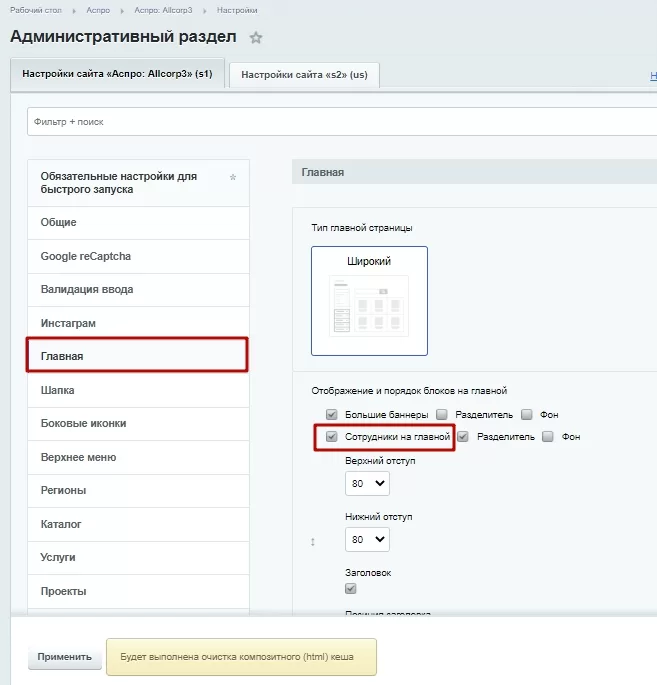This screenshot has height=685, width=657.
Task: Open Google reCaptcha settings section
Action: (x=138, y=256)
